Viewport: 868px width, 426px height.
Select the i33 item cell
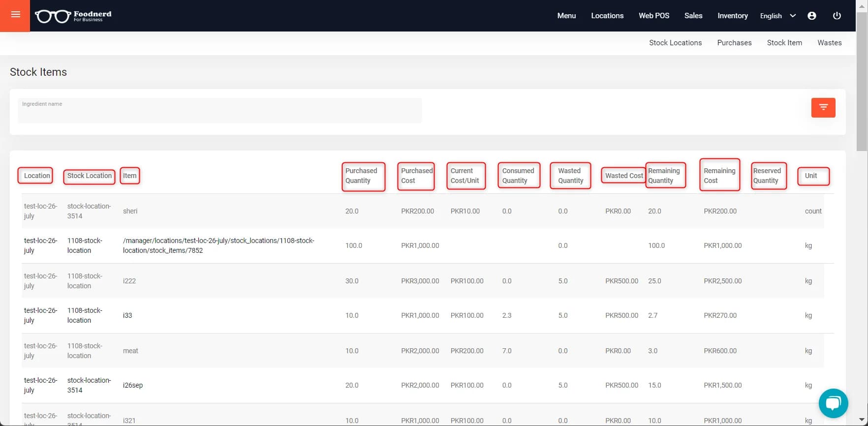coord(127,315)
